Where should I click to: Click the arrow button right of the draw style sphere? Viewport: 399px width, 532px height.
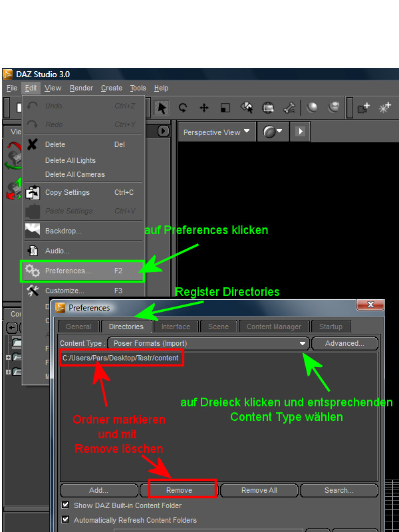point(301,131)
